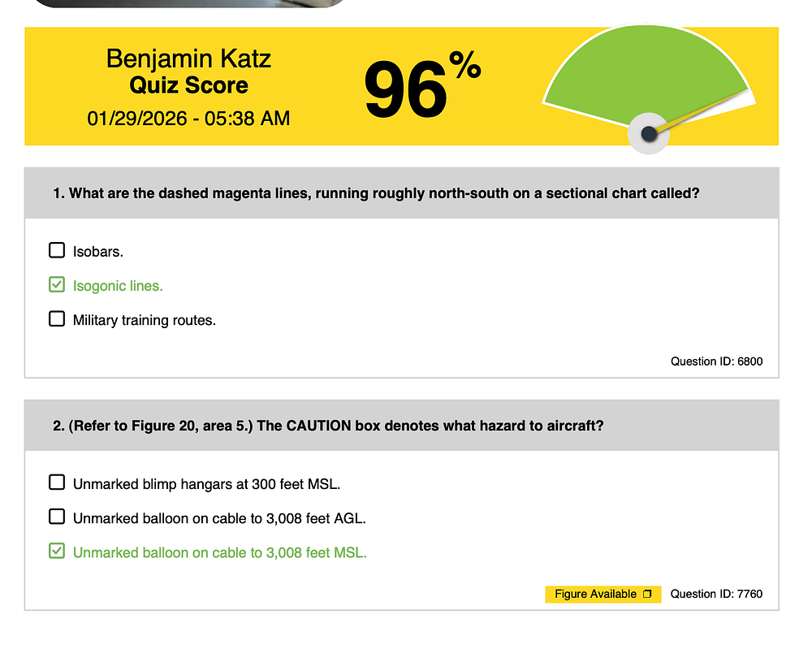Click the Question ID: 7760 label
The width and height of the screenshot is (812, 649).
pyautogui.click(x=716, y=594)
